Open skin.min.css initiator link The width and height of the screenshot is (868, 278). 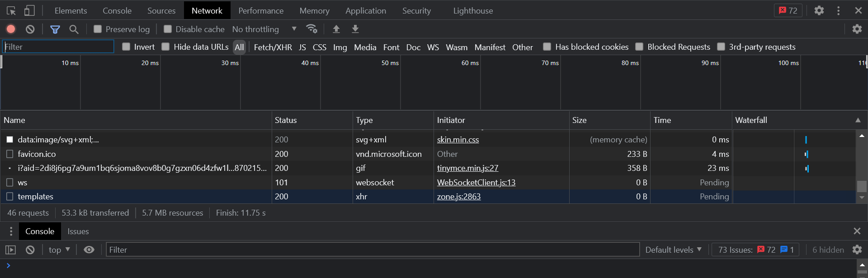[458, 140]
